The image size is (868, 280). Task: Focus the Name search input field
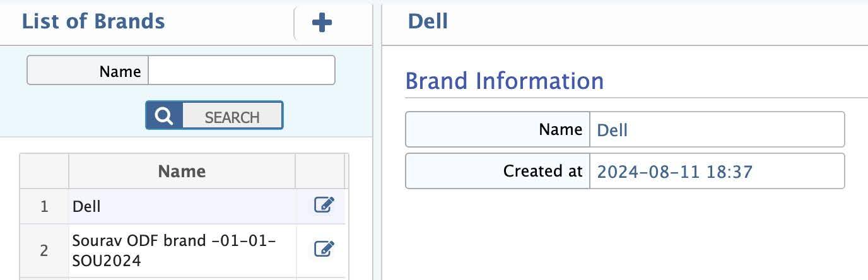click(x=241, y=71)
